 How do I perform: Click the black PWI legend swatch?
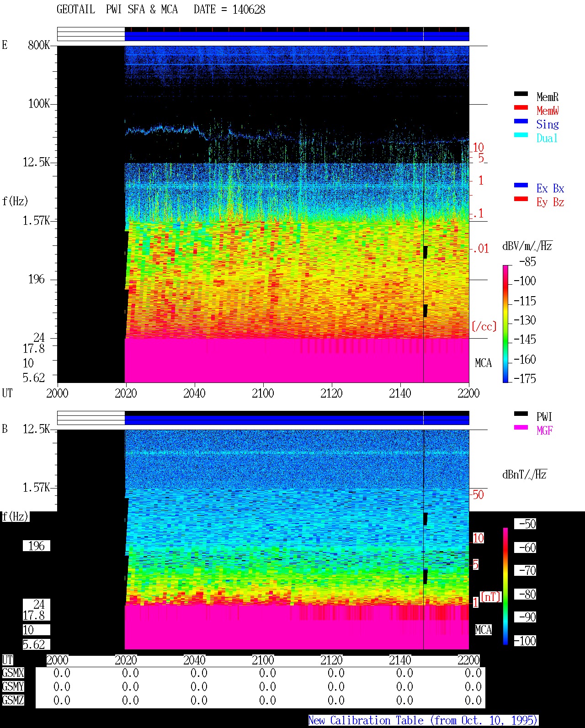click(x=521, y=414)
